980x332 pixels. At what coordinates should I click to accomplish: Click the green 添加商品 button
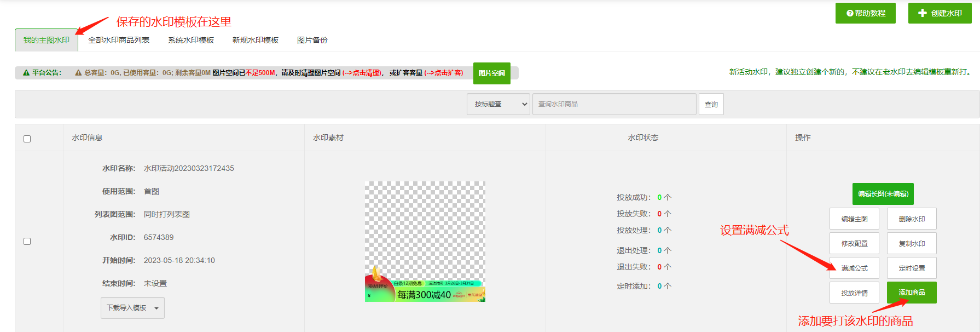click(x=912, y=293)
